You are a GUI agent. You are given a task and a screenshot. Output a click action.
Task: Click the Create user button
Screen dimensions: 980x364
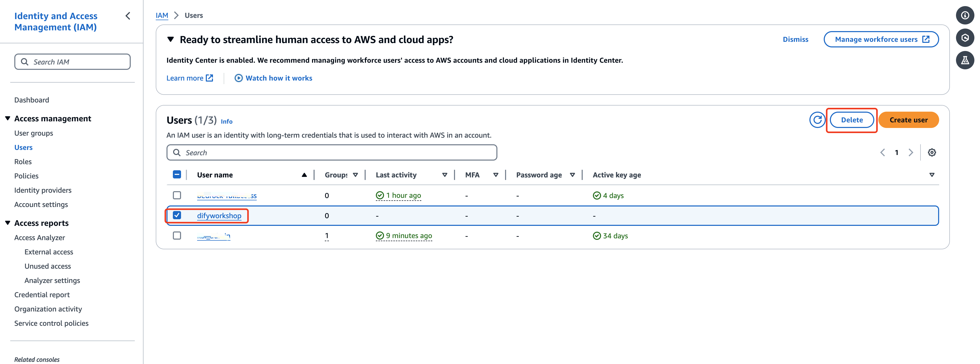(908, 120)
